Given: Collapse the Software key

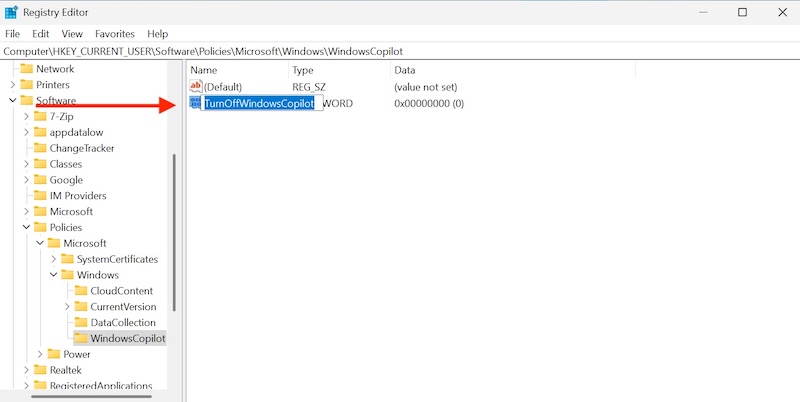Looking at the screenshot, I should [x=13, y=100].
